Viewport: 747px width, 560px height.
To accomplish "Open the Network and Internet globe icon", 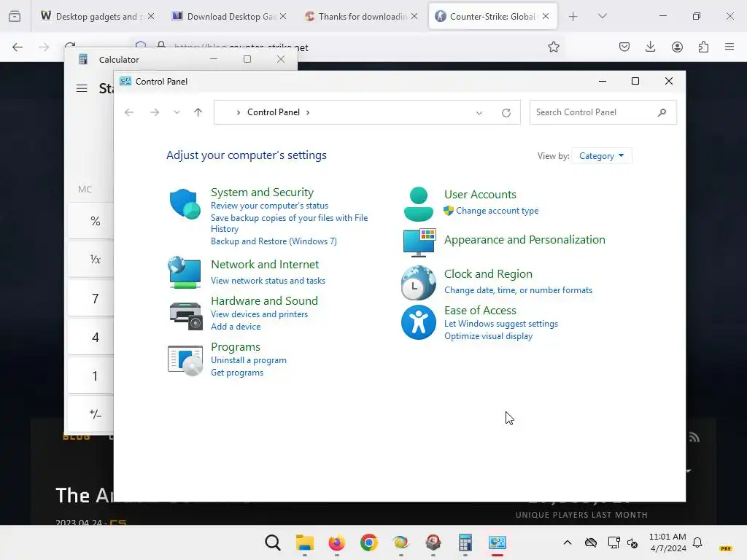I will coord(185,273).
